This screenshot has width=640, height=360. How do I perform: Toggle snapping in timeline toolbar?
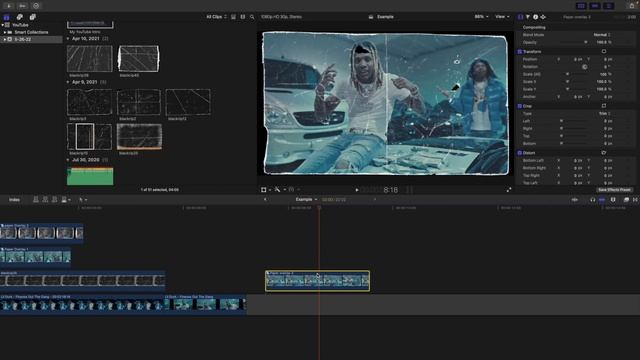tap(602, 200)
